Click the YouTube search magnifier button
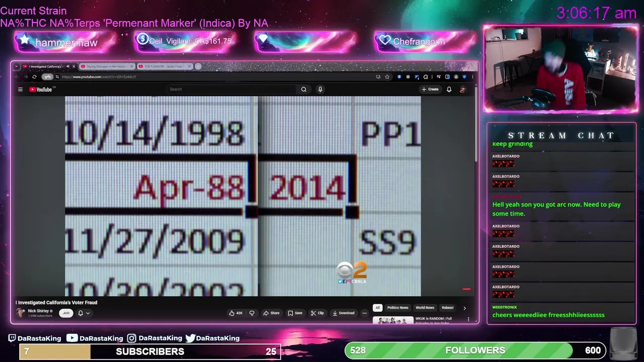Viewport: 644px width, 362px height. pos(303,89)
